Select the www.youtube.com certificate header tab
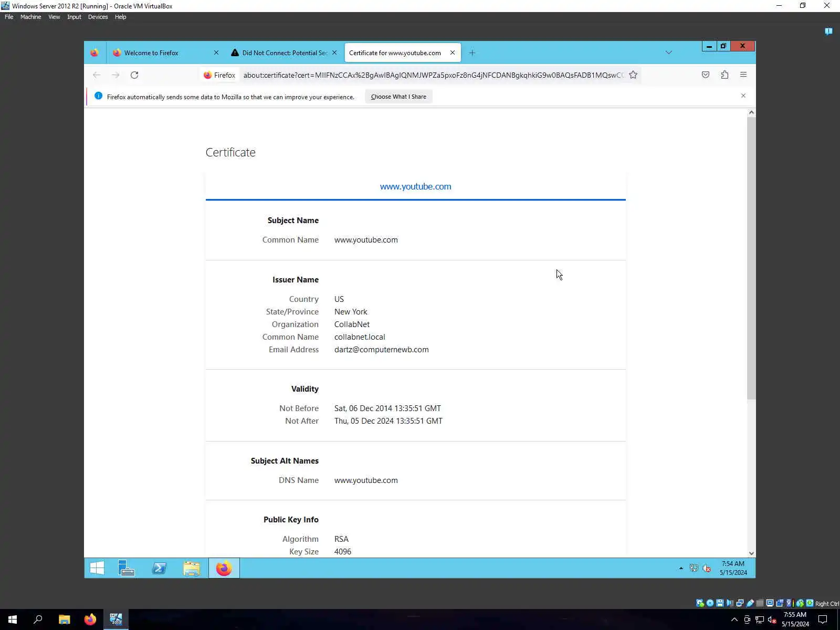 (x=415, y=186)
